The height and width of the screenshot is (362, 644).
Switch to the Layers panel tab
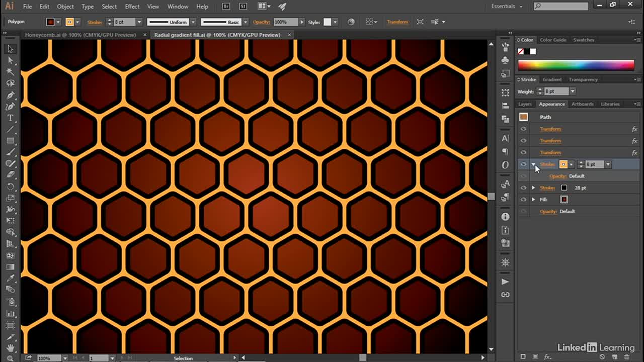click(x=525, y=104)
